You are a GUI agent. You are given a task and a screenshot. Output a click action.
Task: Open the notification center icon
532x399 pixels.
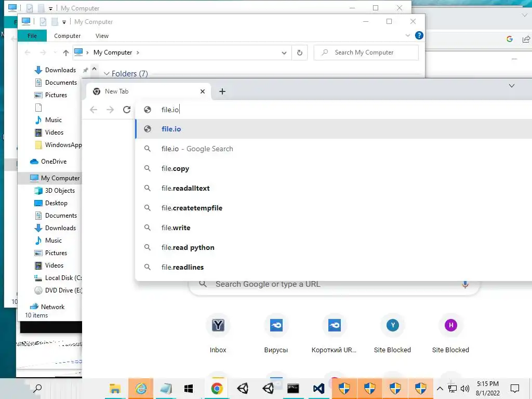[515, 389]
